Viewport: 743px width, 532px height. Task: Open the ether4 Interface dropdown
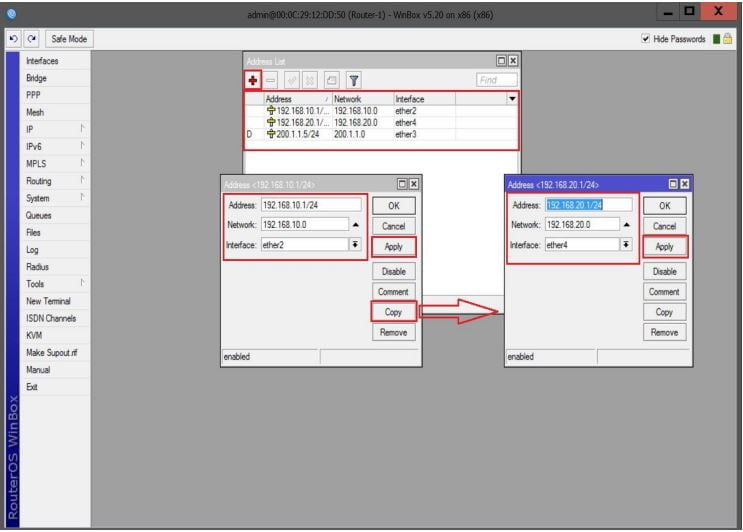tap(626, 244)
